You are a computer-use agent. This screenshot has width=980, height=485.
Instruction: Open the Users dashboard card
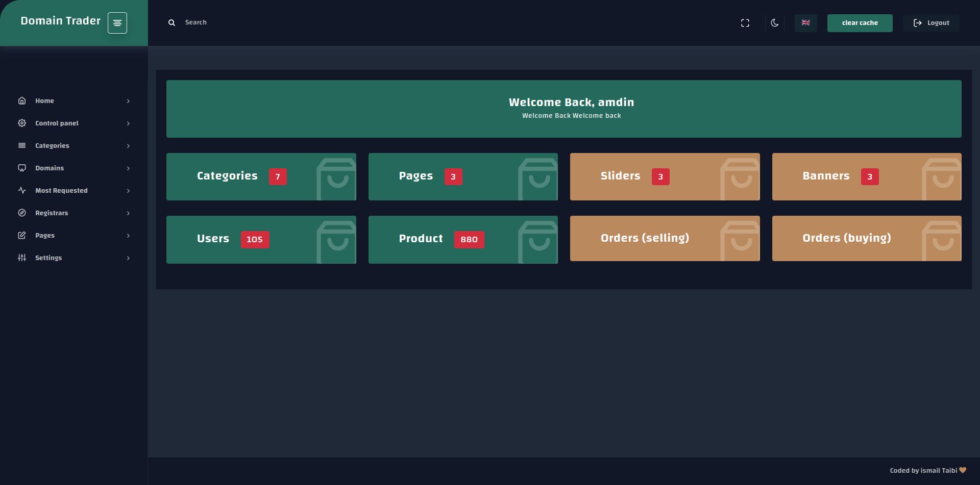pos(261,239)
